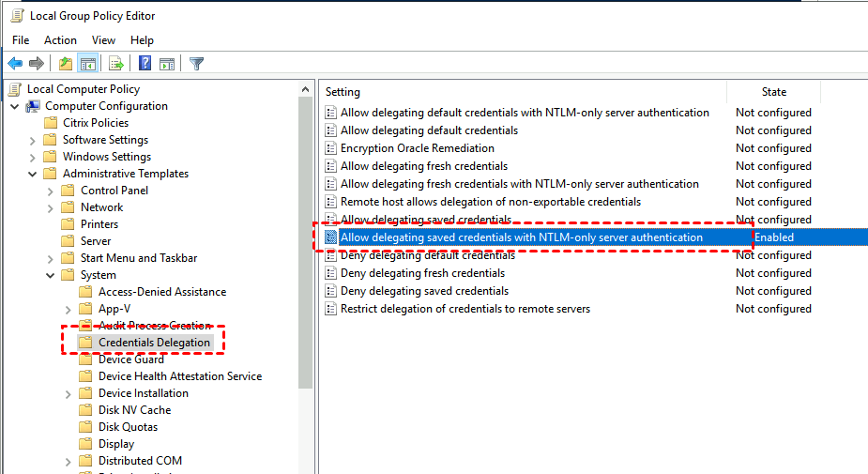Expand the Control Panel node
Viewport: 868px width, 474px height.
pos(51,191)
